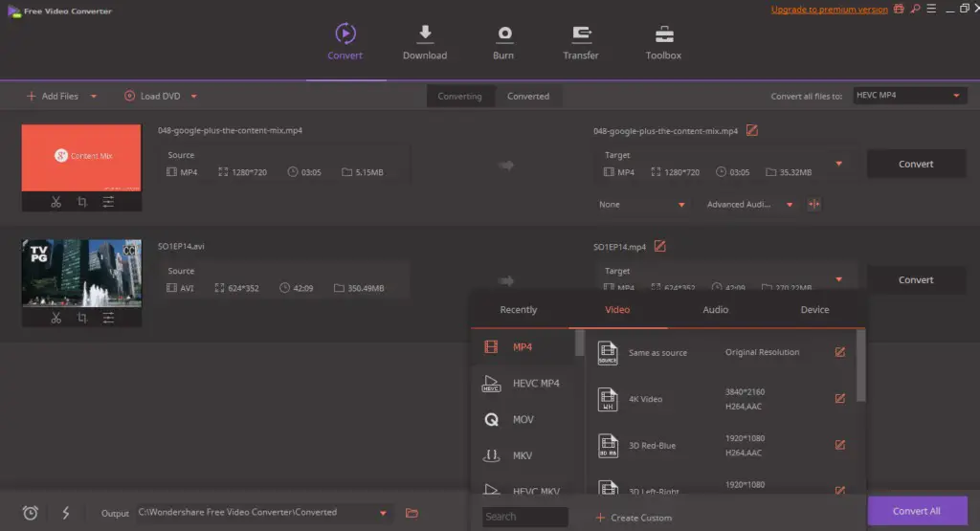
Task: Open the None subtitle dropdown
Action: (642, 205)
